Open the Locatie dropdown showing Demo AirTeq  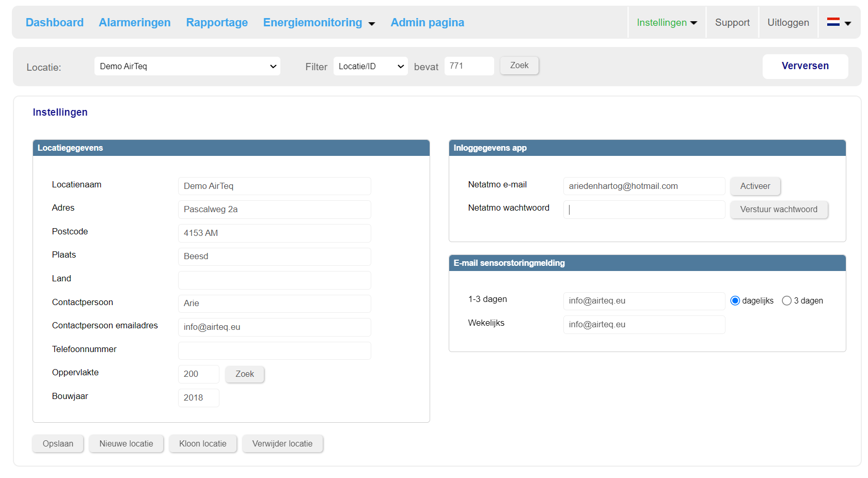(x=187, y=67)
